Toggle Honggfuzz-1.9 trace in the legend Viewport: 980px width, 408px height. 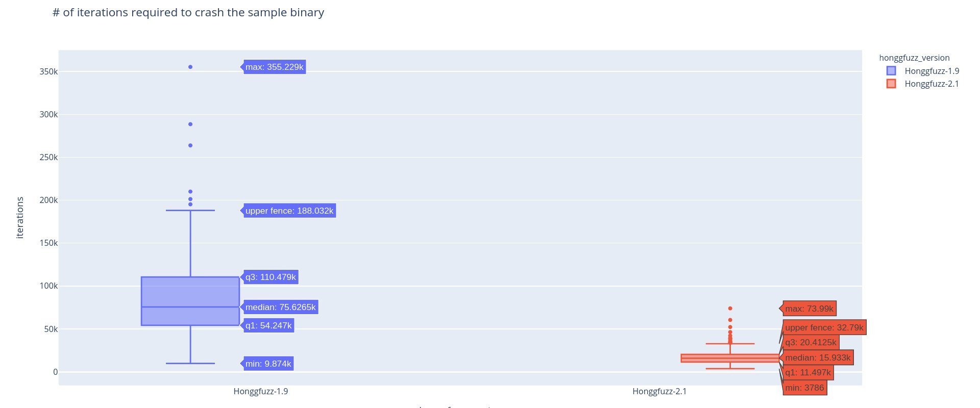pos(932,71)
